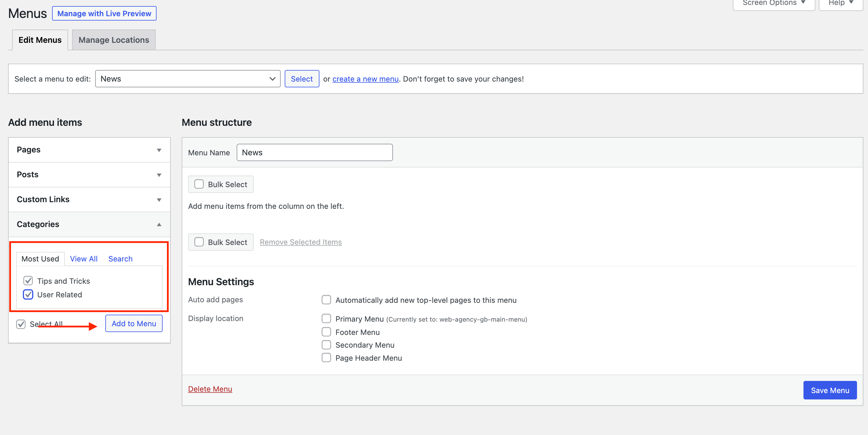Click into the Menu Name field

(x=315, y=153)
